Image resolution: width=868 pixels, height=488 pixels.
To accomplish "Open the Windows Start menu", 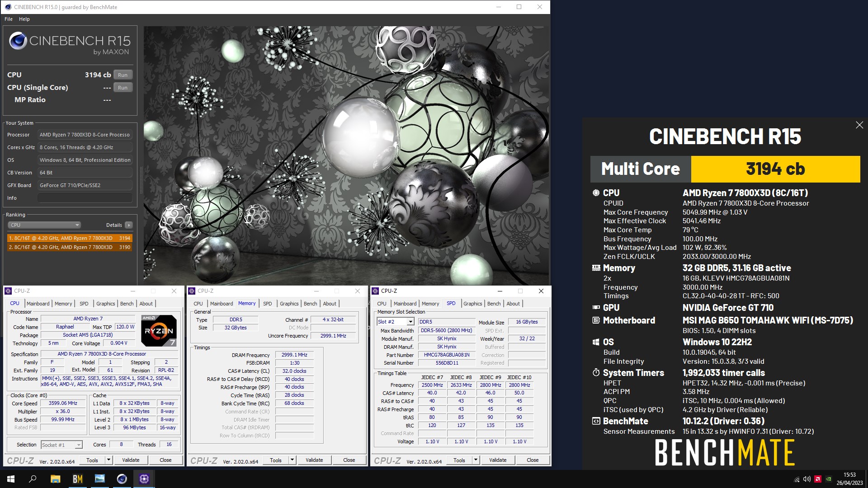I will pos(11,479).
